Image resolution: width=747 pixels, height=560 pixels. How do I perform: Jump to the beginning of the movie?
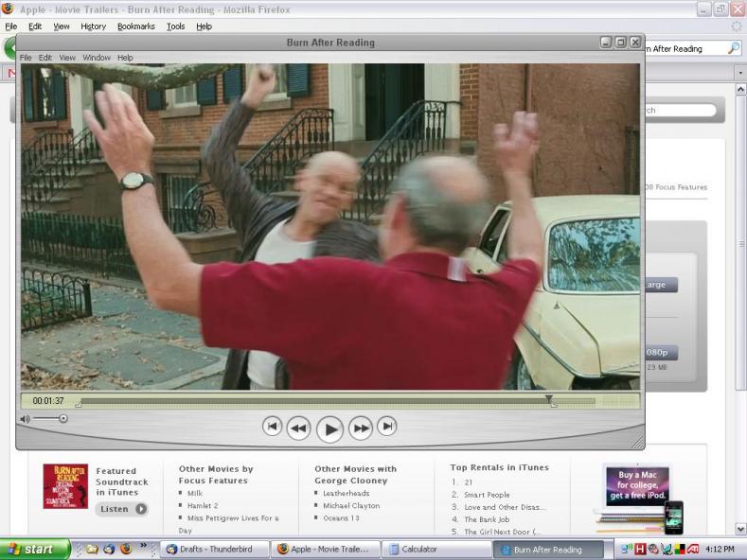pos(272,427)
